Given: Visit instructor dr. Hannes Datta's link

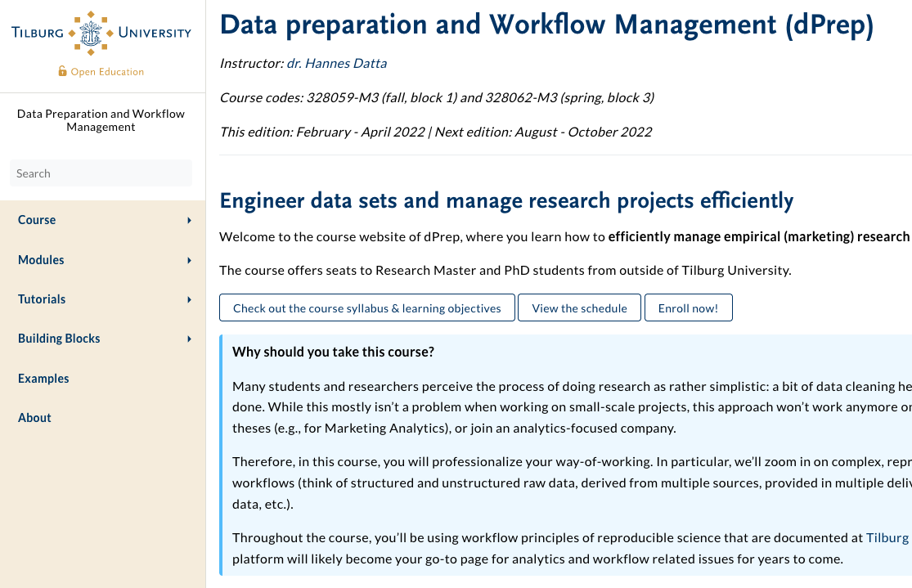Looking at the screenshot, I should [336, 63].
